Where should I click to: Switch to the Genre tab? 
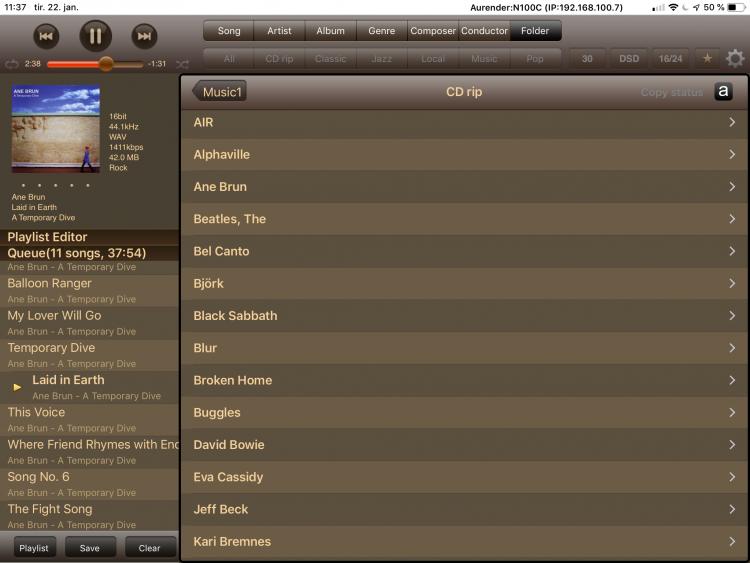click(x=382, y=31)
